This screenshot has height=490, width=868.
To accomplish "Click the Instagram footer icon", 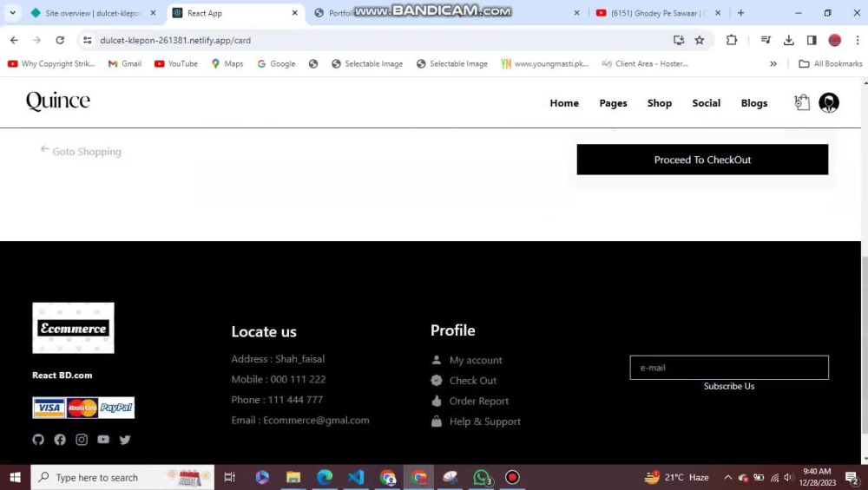I will tap(82, 440).
